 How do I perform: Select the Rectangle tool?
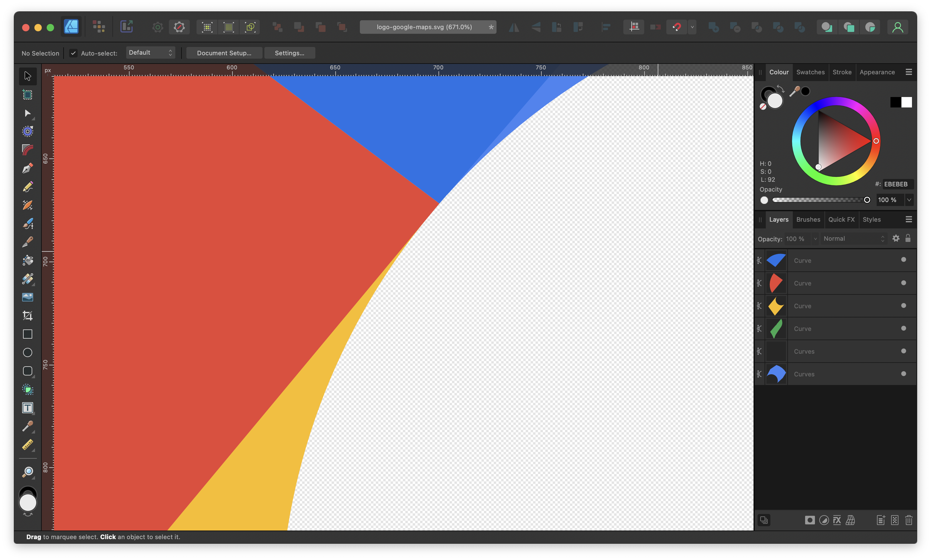28,334
